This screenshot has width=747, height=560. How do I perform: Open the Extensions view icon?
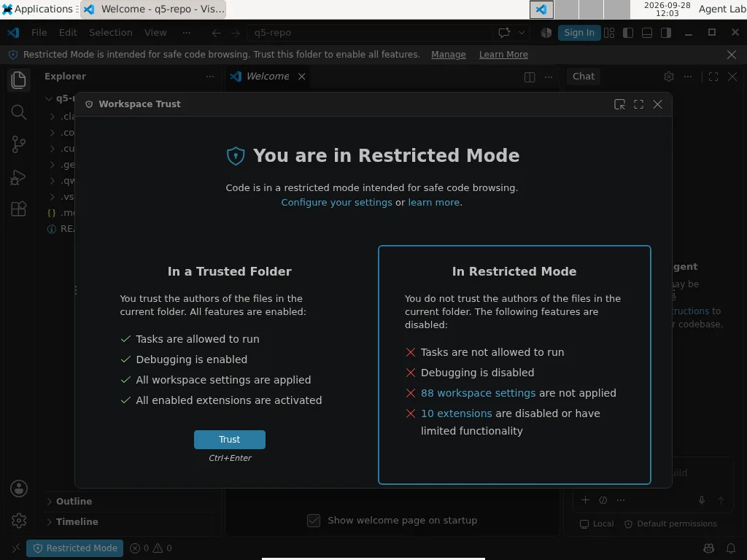(x=18, y=209)
